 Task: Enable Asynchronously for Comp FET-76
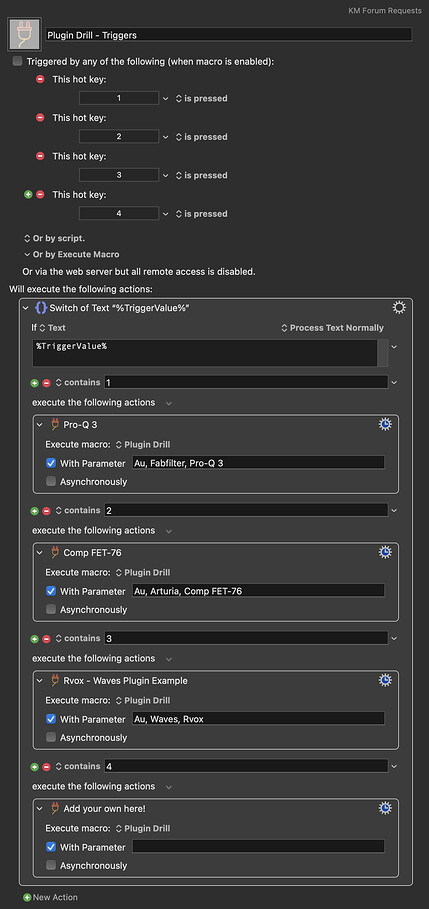51,609
